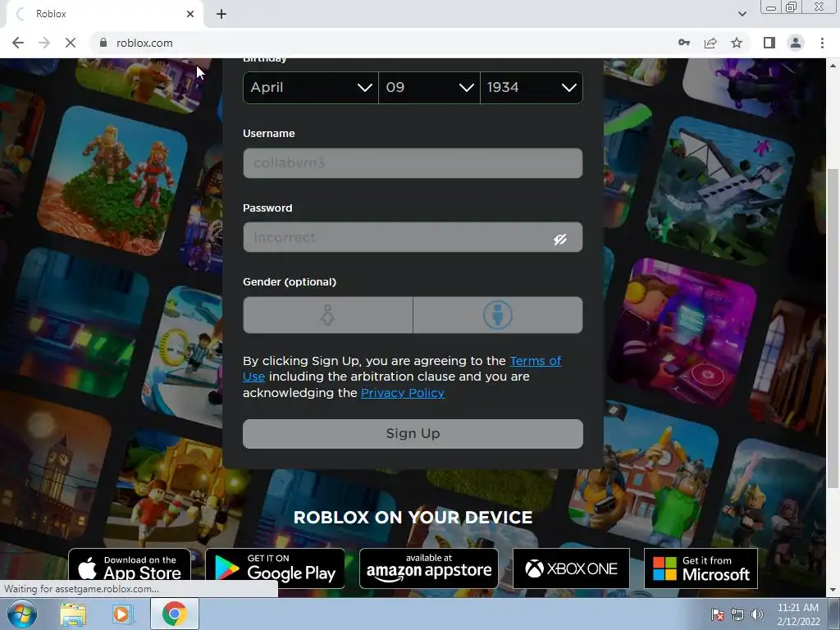Open the Windows Start menu
This screenshot has width=840, height=630.
[x=22, y=614]
